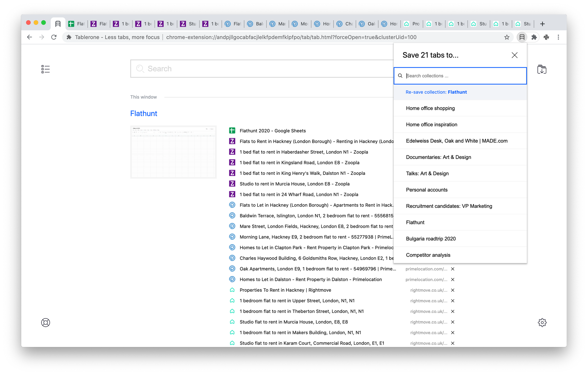Open Charles Haywood Building listing
This screenshot has height=375, width=588.
click(316, 258)
